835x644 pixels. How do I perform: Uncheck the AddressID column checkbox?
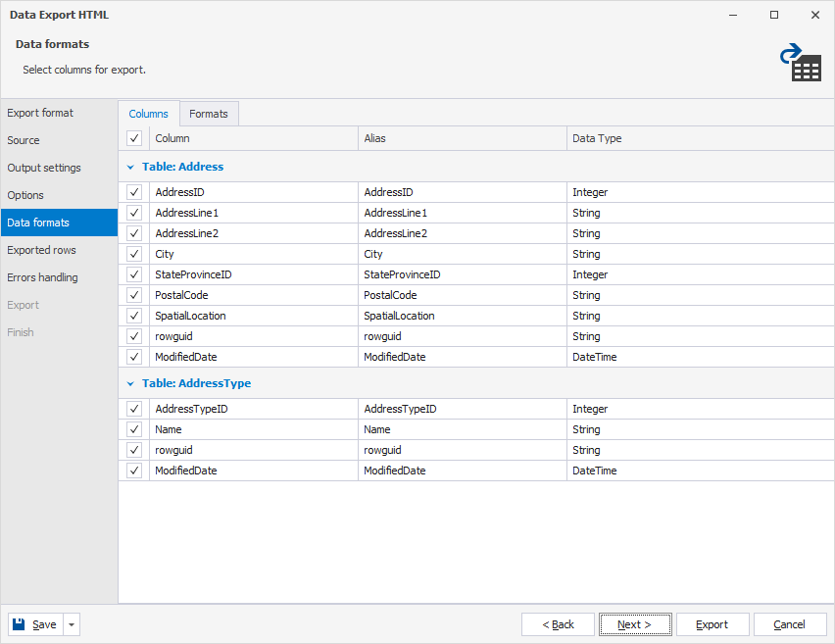[x=134, y=192]
